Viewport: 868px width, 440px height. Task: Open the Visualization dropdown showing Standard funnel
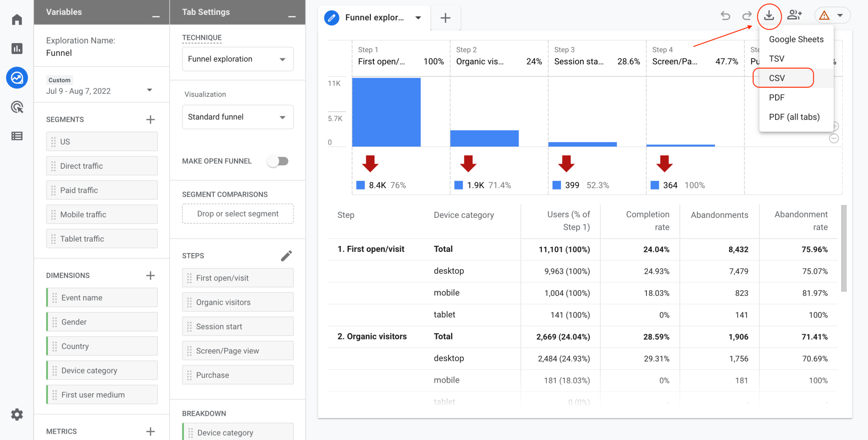(x=237, y=117)
